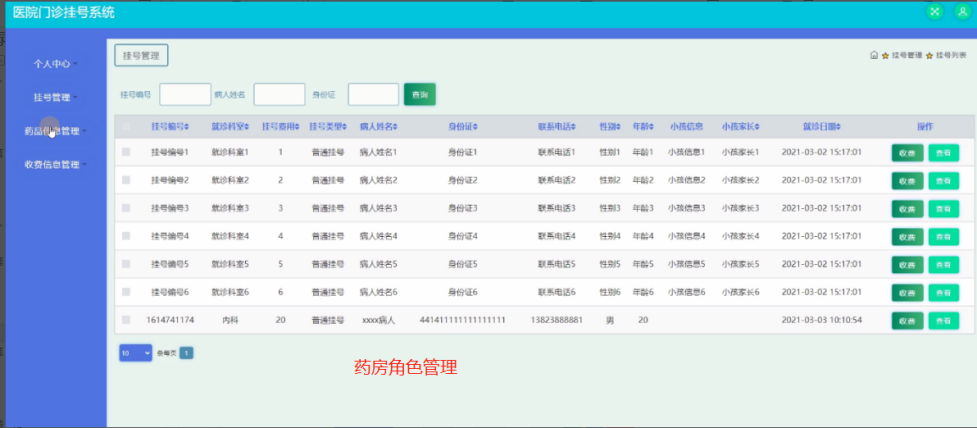Sort by 挂号费用 column header
The width and height of the screenshot is (977, 428).
280,126
